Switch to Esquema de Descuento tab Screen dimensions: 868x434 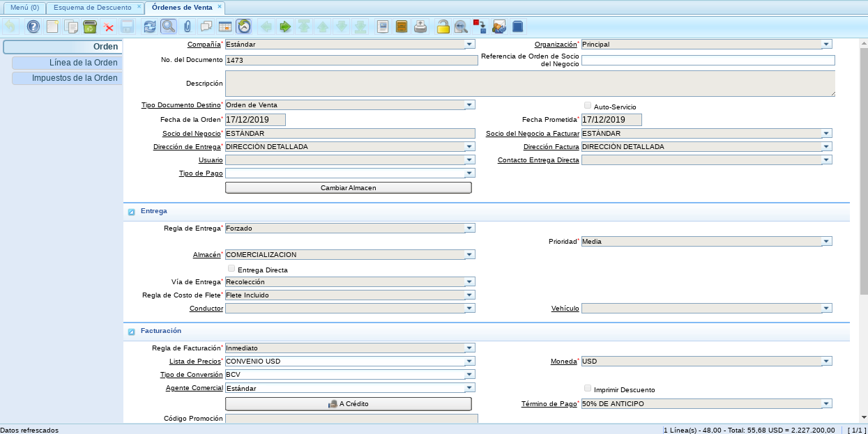coord(92,7)
